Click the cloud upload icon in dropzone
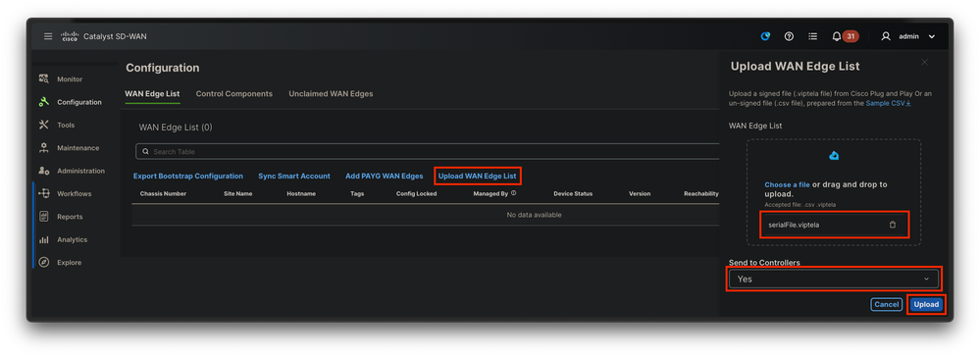This screenshot has width=980, height=357. [x=834, y=156]
